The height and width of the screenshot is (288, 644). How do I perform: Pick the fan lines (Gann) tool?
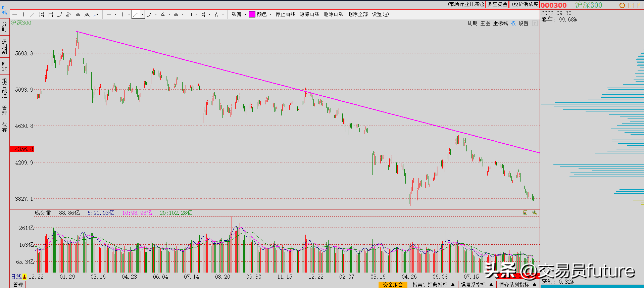click(69, 14)
